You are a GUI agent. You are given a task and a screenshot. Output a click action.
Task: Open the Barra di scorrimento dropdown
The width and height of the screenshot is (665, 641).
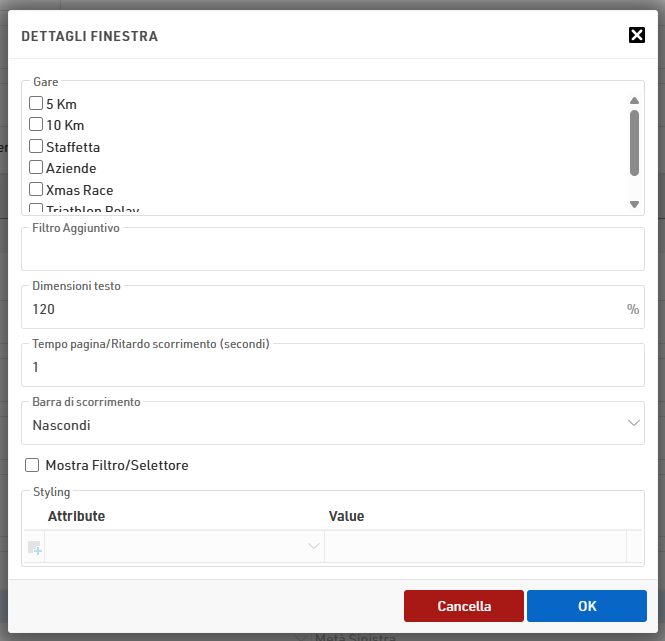(x=332, y=425)
